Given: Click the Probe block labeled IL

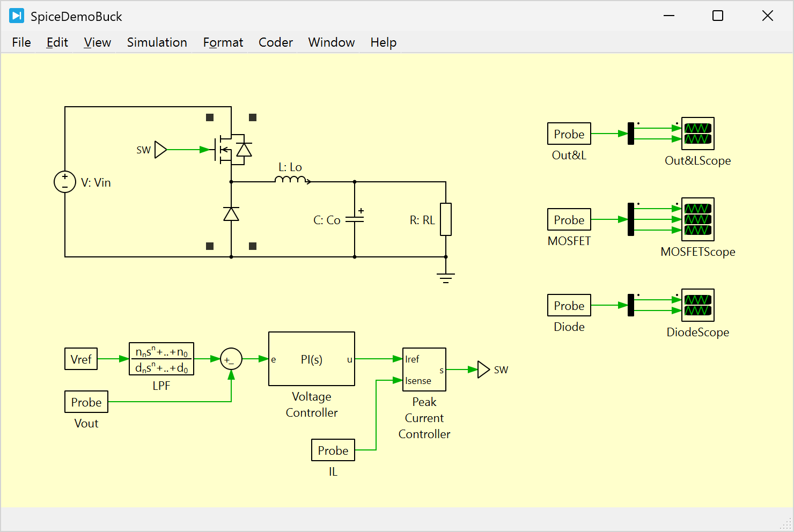Looking at the screenshot, I should pyautogui.click(x=333, y=450).
